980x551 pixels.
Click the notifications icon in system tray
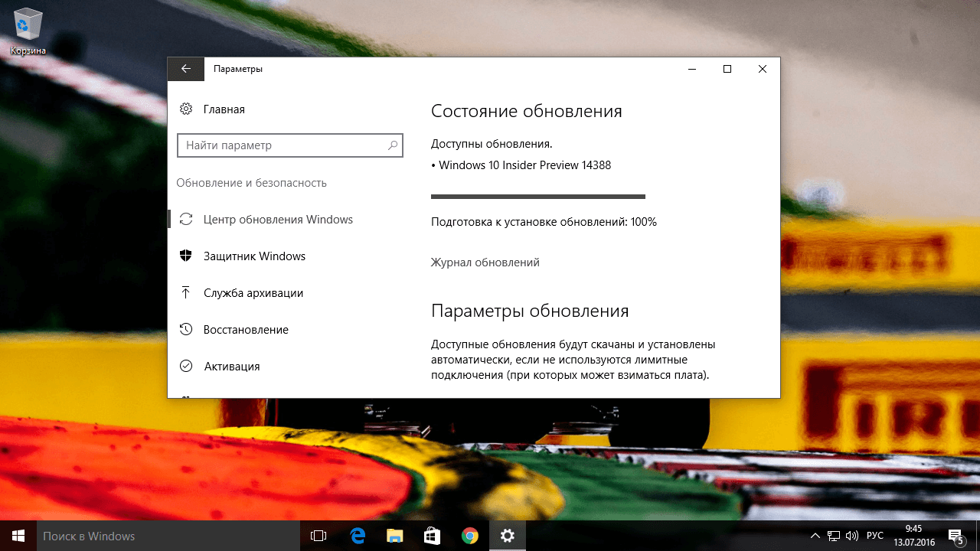coord(953,536)
